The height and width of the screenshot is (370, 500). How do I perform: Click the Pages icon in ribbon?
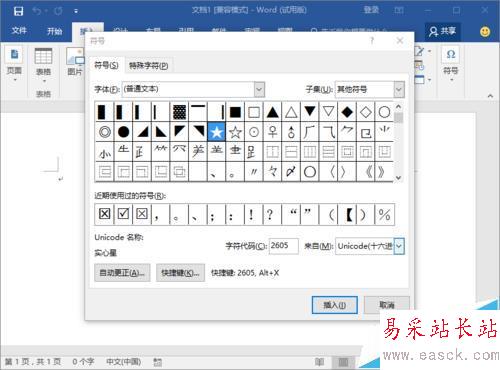[x=14, y=54]
